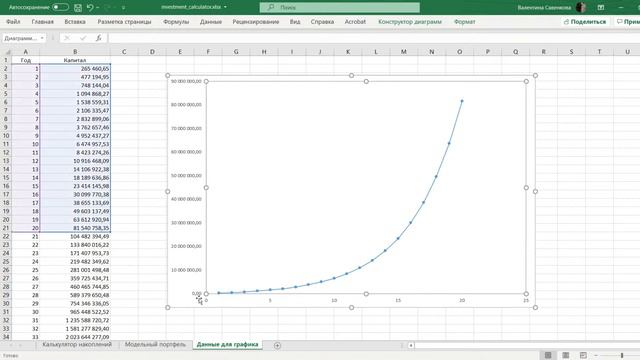Screen dimensions: 640x360
Task: Select the Данные для графика sheet tab
Action: [x=227, y=344]
